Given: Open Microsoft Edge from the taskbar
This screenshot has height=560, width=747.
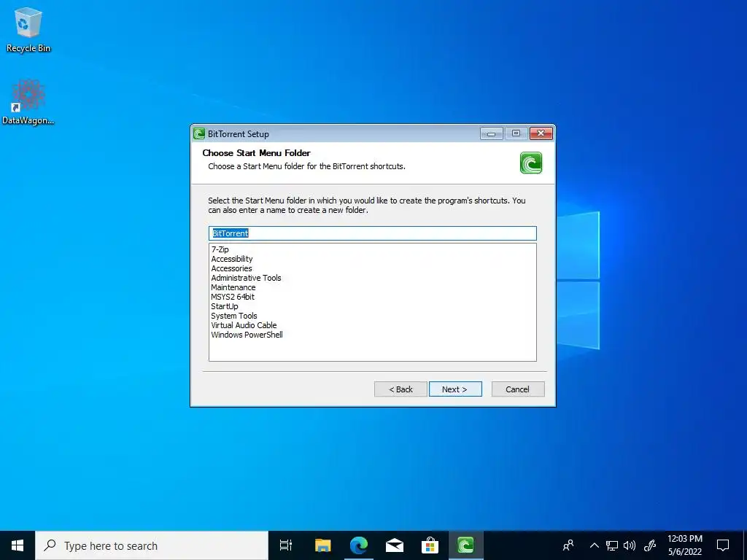Looking at the screenshot, I should coord(359,545).
